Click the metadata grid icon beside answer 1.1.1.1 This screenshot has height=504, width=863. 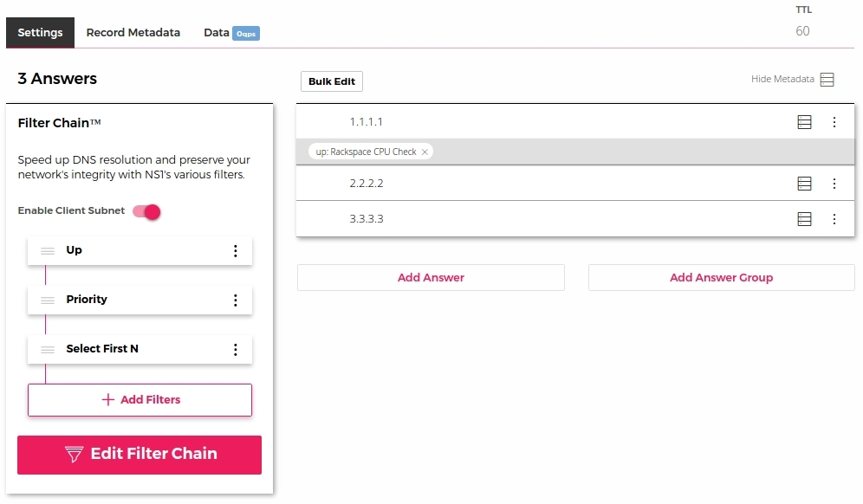tap(804, 122)
